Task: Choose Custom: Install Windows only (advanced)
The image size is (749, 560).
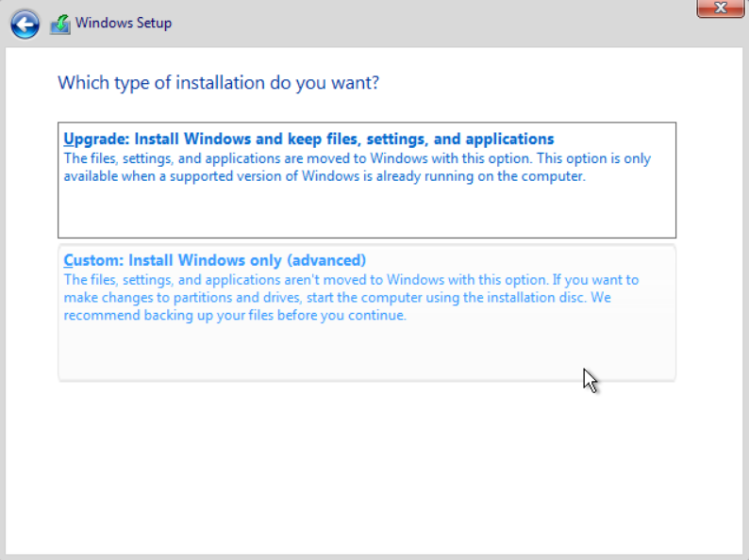Action: 367,313
